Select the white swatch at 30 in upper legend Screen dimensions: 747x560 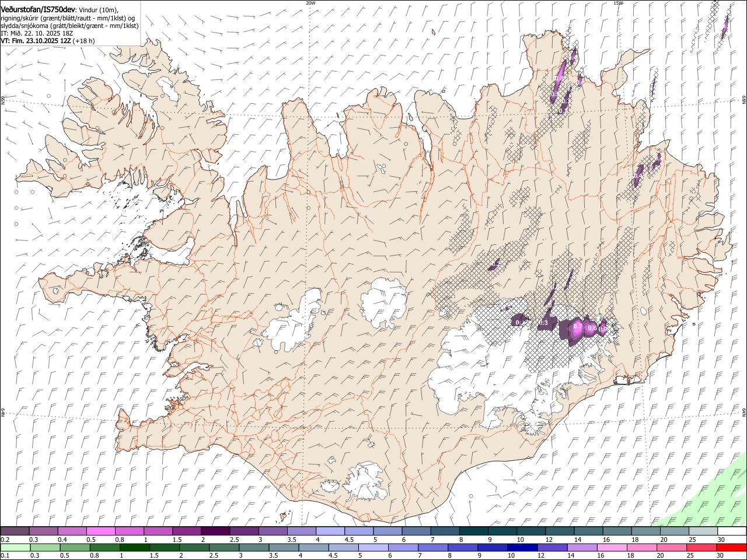(731, 531)
